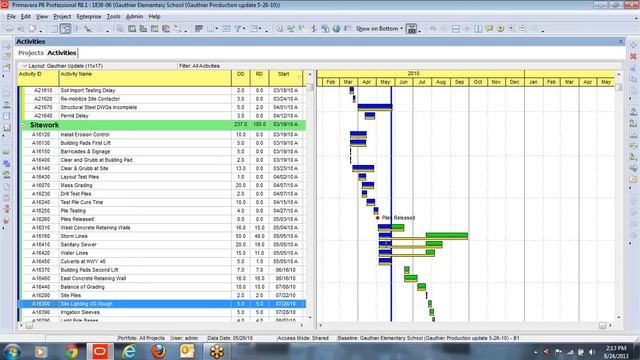Open the Tools menu

(x=113, y=17)
